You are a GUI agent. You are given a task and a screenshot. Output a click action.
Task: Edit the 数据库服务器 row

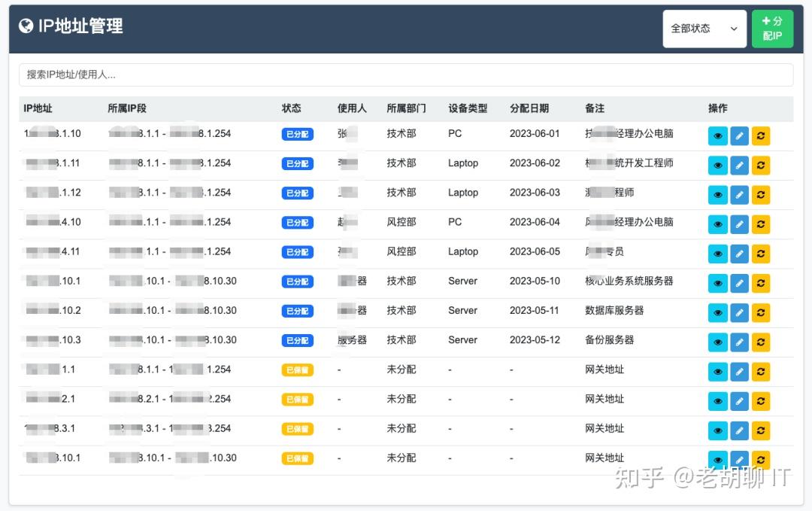(740, 313)
